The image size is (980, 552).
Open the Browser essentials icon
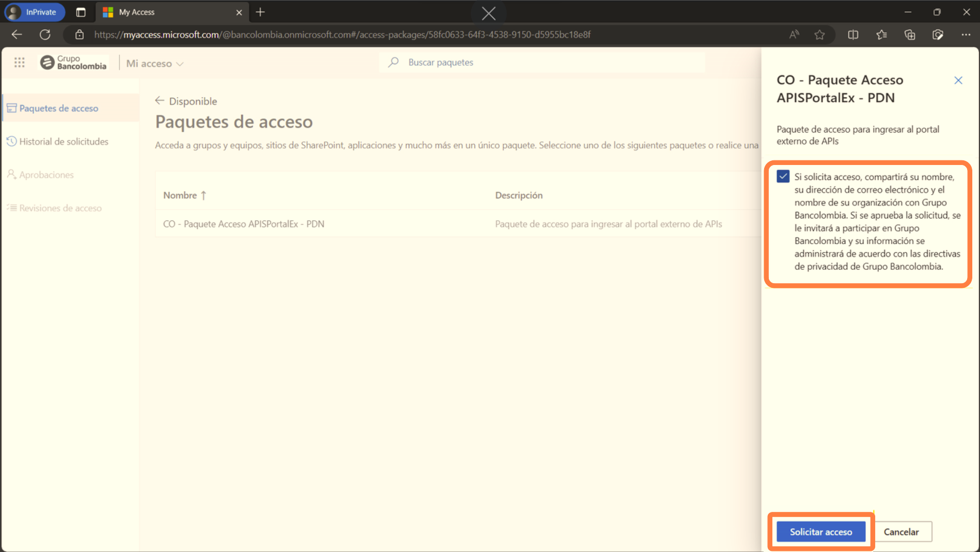click(x=938, y=34)
